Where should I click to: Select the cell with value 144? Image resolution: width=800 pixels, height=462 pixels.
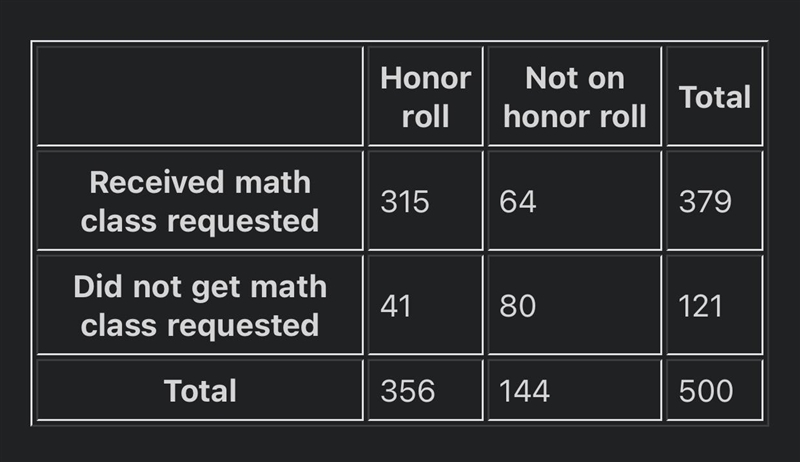coord(574,391)
